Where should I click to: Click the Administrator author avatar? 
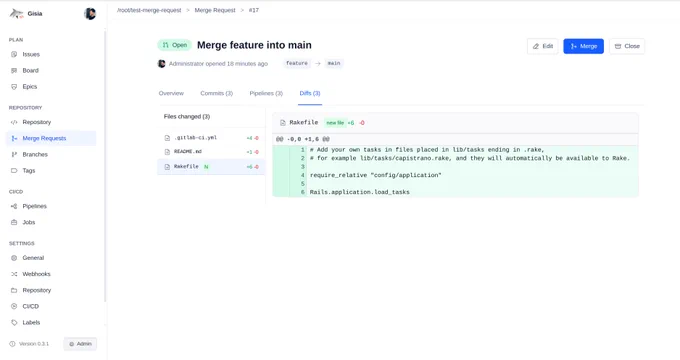[x=161, y=63]
